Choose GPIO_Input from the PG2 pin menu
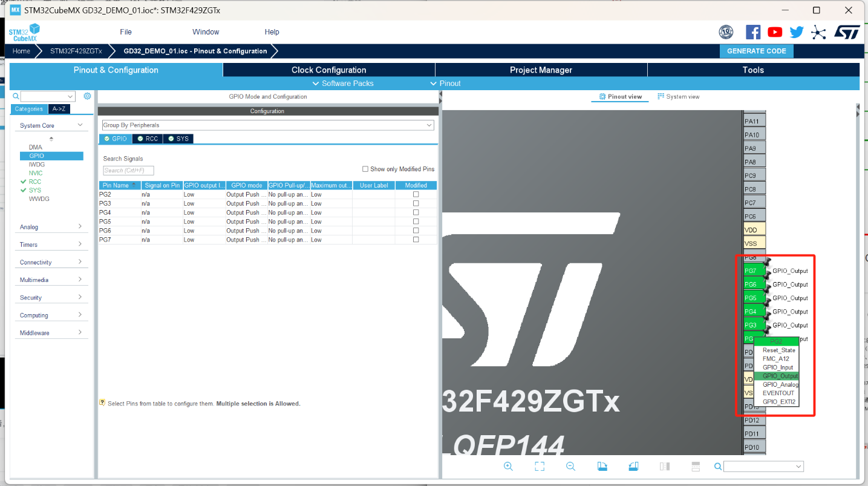Viewport: 868px width, 486px height. [777, 367]
